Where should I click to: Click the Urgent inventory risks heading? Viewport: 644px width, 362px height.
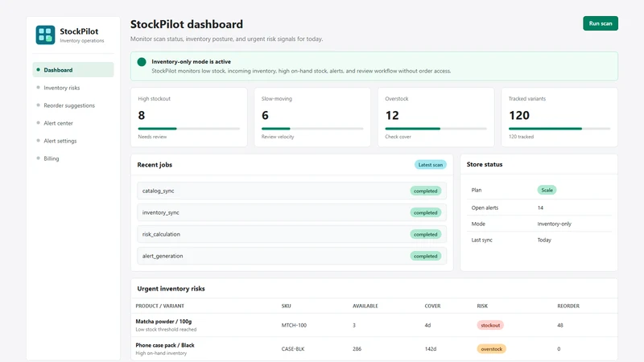point(171,289)
